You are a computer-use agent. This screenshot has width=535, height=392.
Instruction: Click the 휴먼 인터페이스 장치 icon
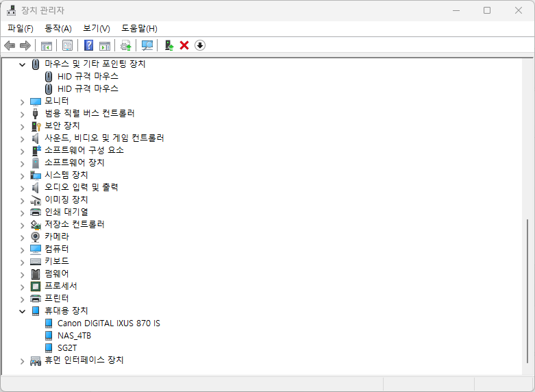pos(36,360)
